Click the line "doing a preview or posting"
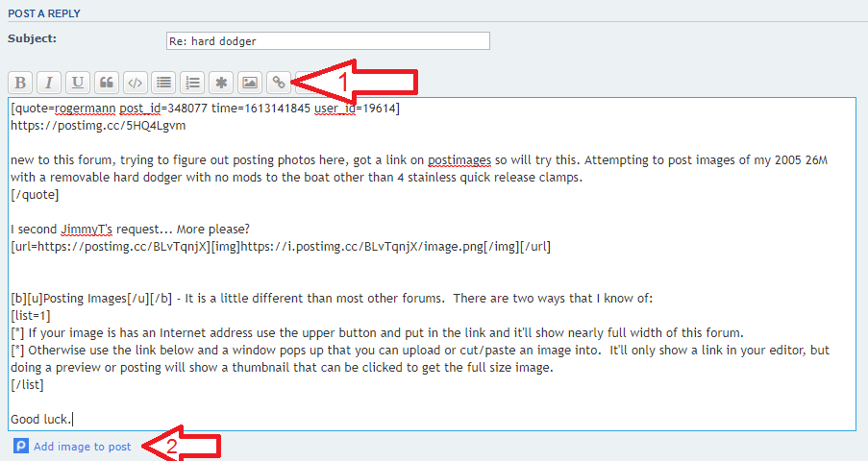 (x=282, y=368)
